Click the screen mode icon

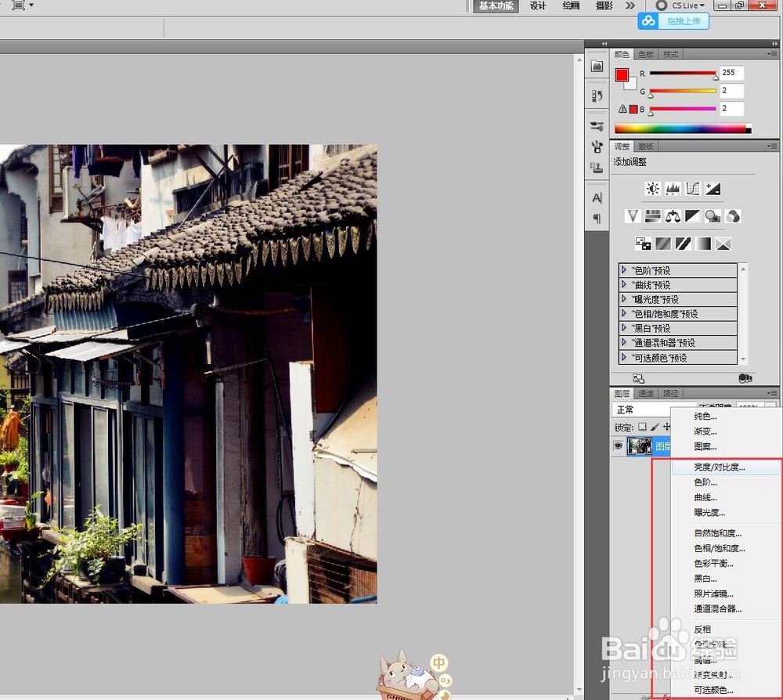point(19,5)
